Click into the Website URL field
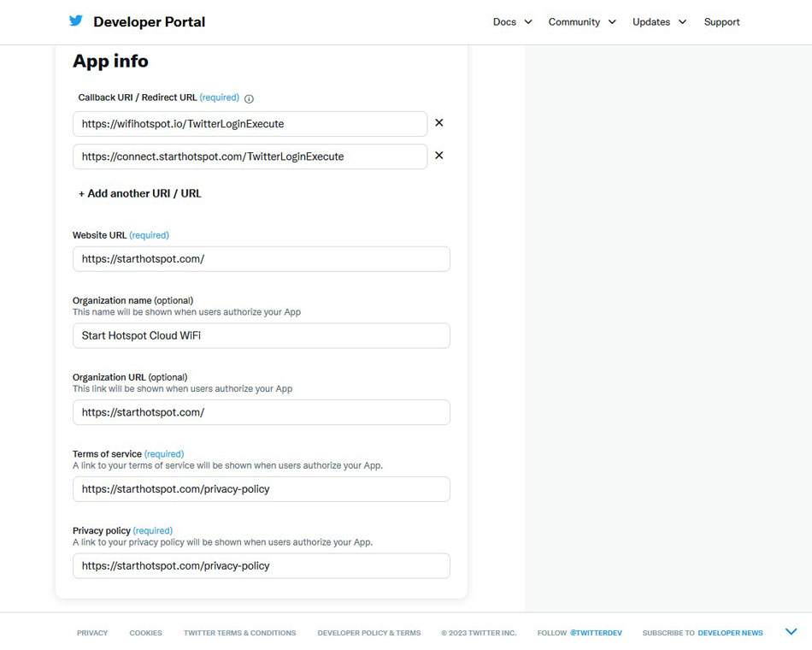This screenshot has height=650, width=812. (261, 259)
